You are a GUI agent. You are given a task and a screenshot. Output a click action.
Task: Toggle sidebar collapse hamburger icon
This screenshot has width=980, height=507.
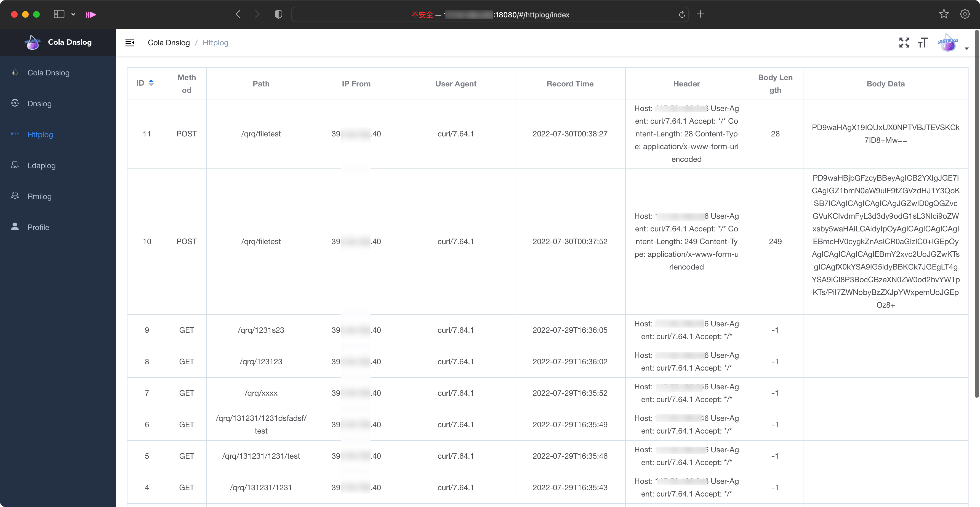(130, 43)
